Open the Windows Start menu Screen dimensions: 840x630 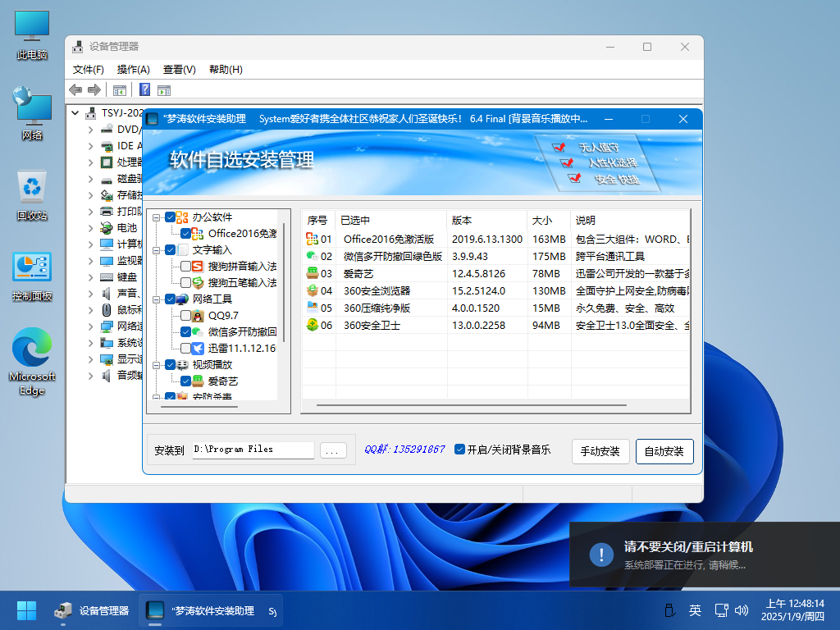click(x=26, y=610)
